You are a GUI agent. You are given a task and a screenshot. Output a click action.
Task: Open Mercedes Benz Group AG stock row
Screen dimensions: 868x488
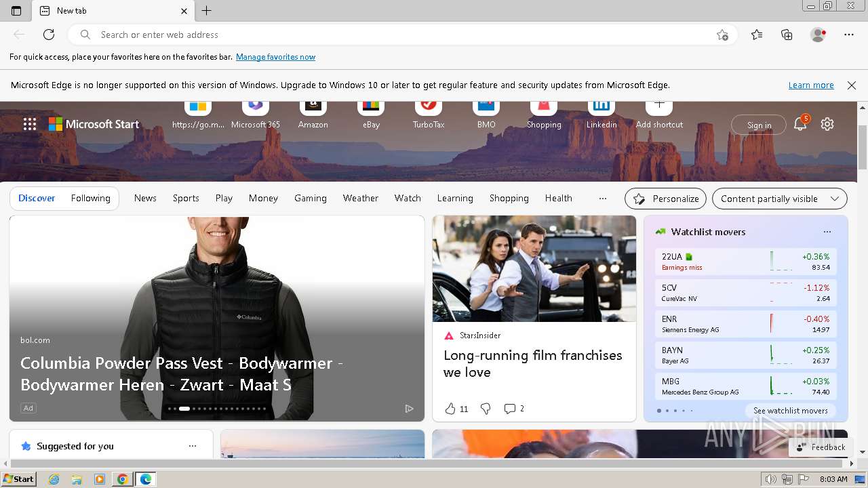[x=746, y=386]
